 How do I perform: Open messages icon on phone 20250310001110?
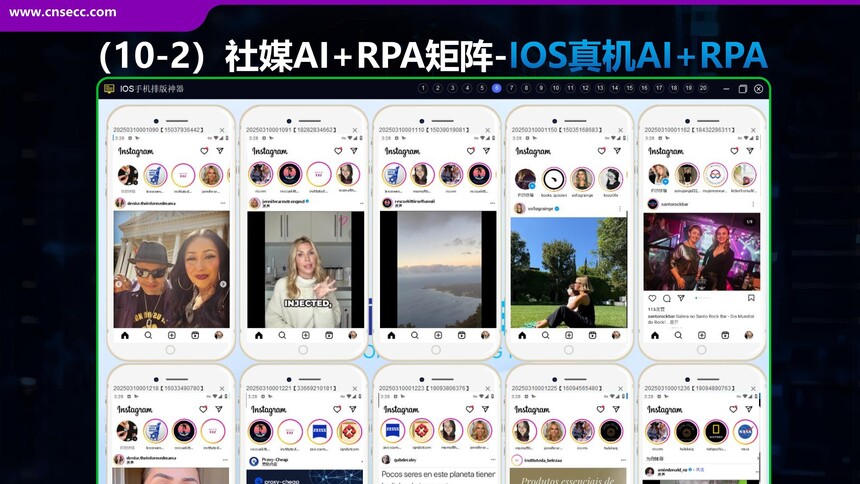point(486,150)
